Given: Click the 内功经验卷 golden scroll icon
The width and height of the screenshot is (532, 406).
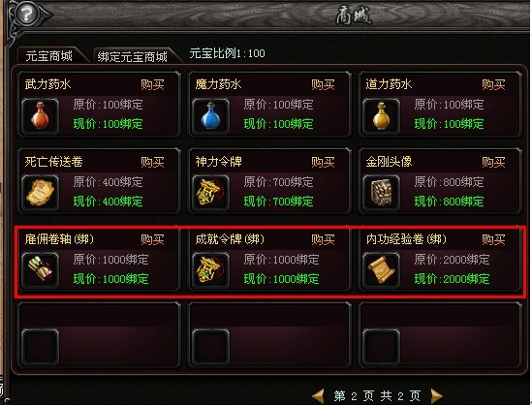Looking at the screenshot, I should [x=381, y=270].
